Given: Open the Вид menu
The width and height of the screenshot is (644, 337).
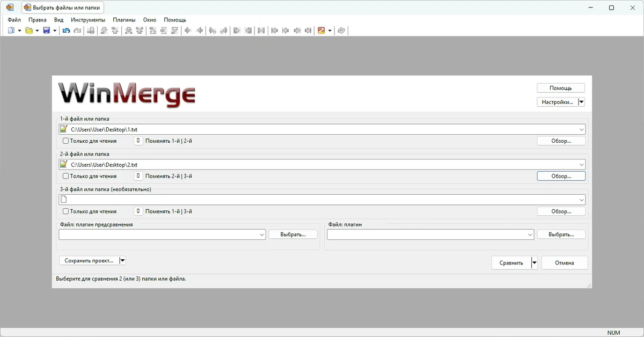Looking at the screenshot, I should pyautogui.click(x=58, y=20).
